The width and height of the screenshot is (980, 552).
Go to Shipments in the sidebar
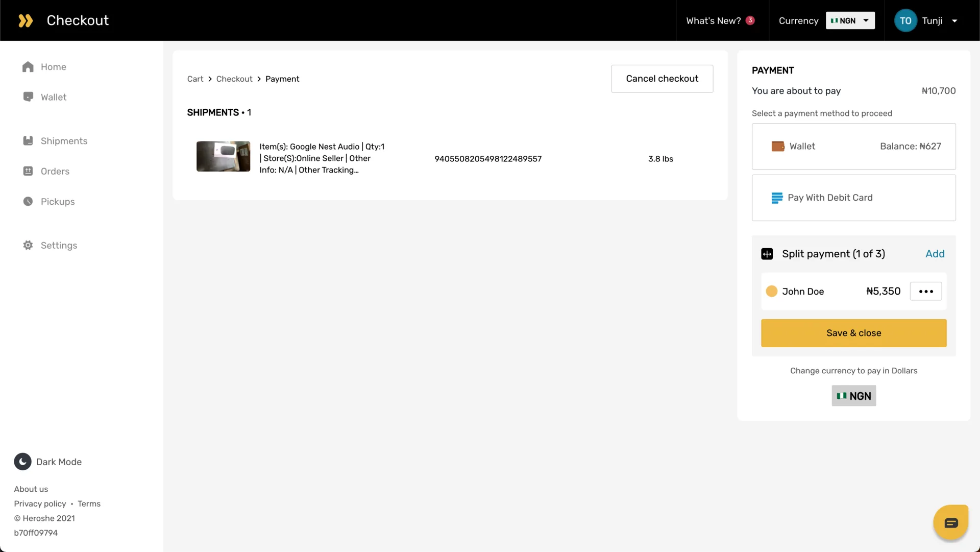pyautogui.click(x=55, y=141)
